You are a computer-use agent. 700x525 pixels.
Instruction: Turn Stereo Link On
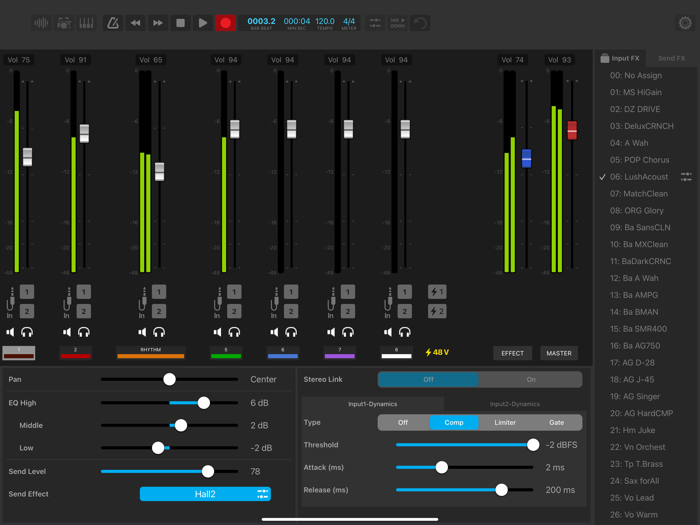(531, 380)
